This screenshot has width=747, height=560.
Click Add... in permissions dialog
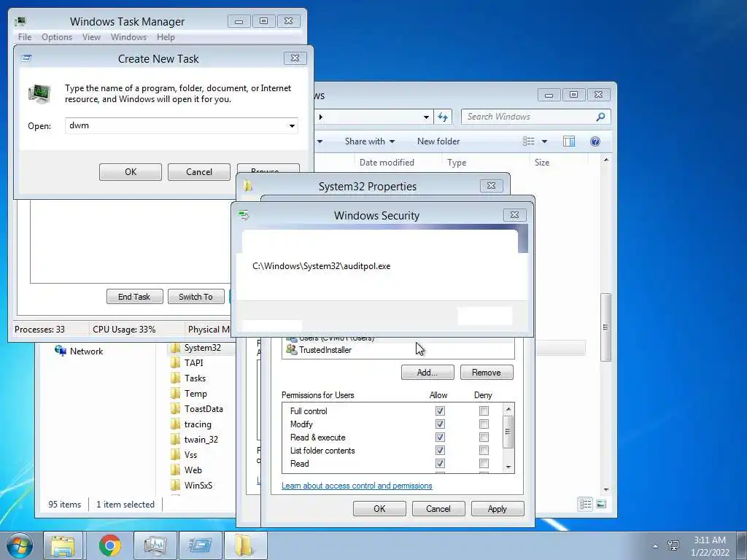[x=427, y=373]
